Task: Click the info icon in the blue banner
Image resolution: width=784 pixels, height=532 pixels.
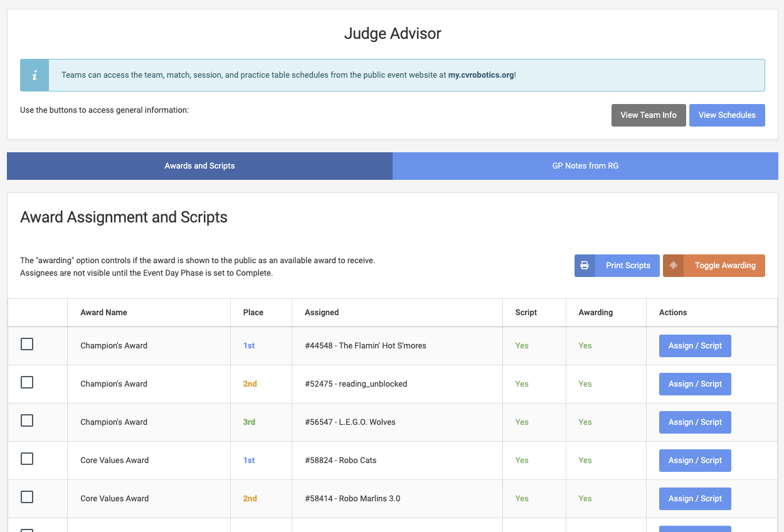Action: click(34, 75)
